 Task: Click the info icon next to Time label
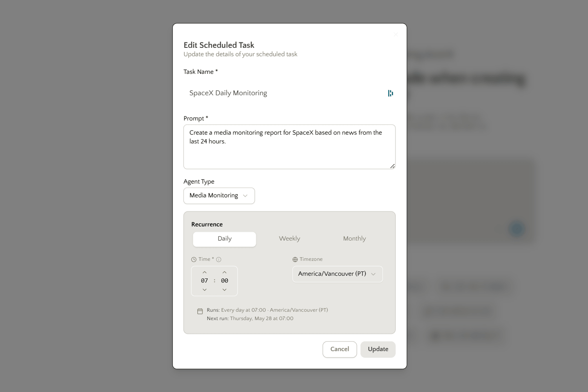[219, 260]
